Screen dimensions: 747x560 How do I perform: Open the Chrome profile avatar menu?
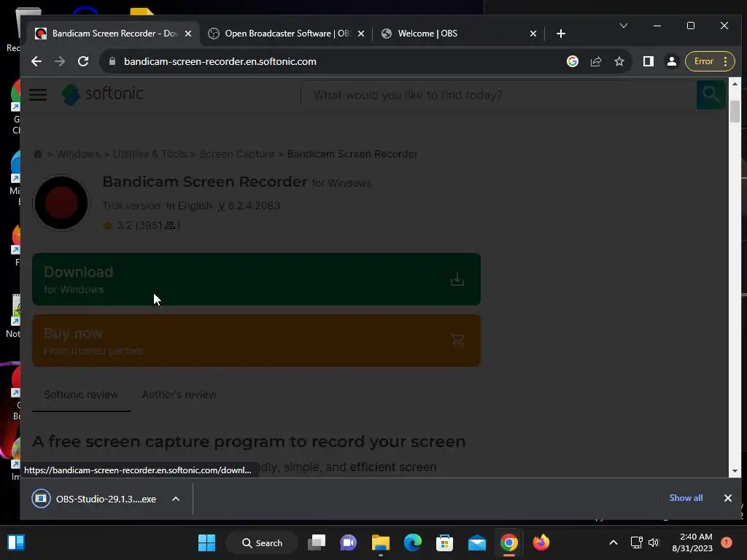672,61
